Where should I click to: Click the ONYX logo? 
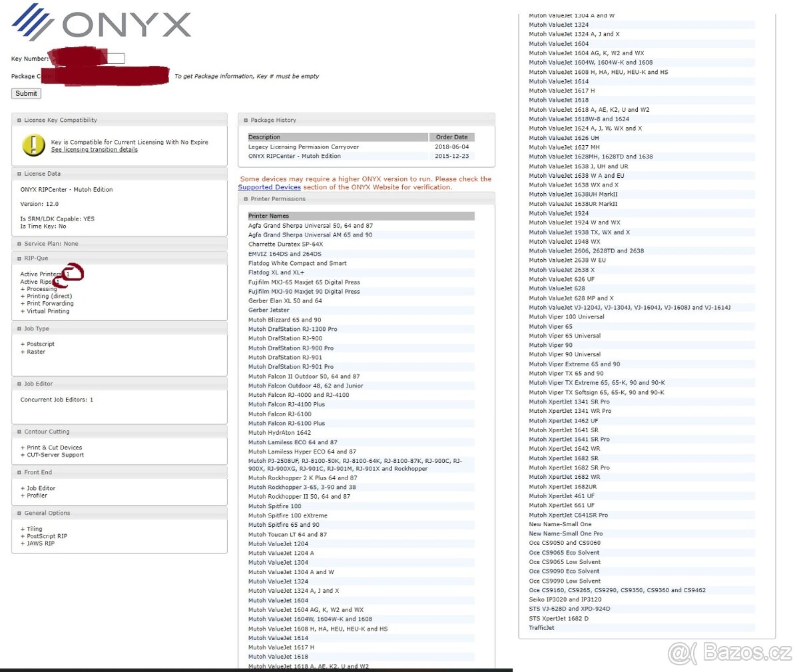tap(101, 22)
